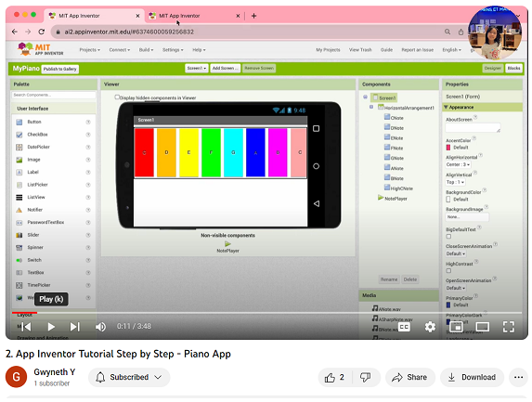Collapse Appearance properties section

pos(446,107)
